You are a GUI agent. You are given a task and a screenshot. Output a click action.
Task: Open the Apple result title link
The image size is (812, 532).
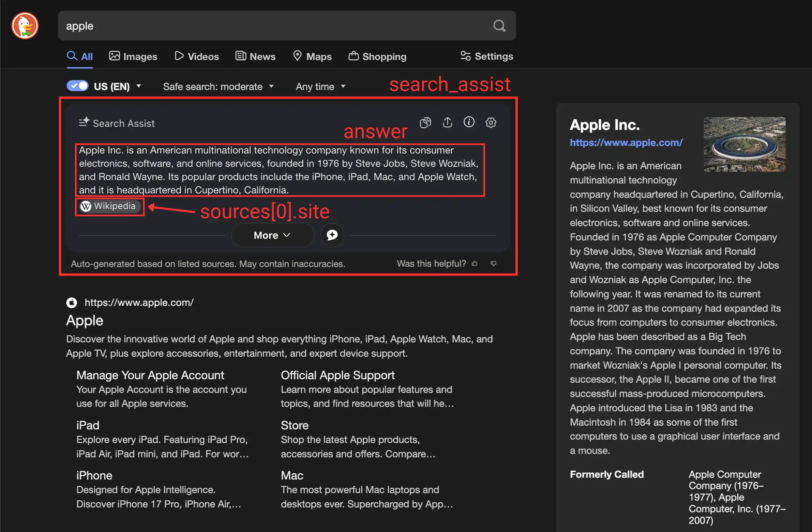tap(85, 321)
